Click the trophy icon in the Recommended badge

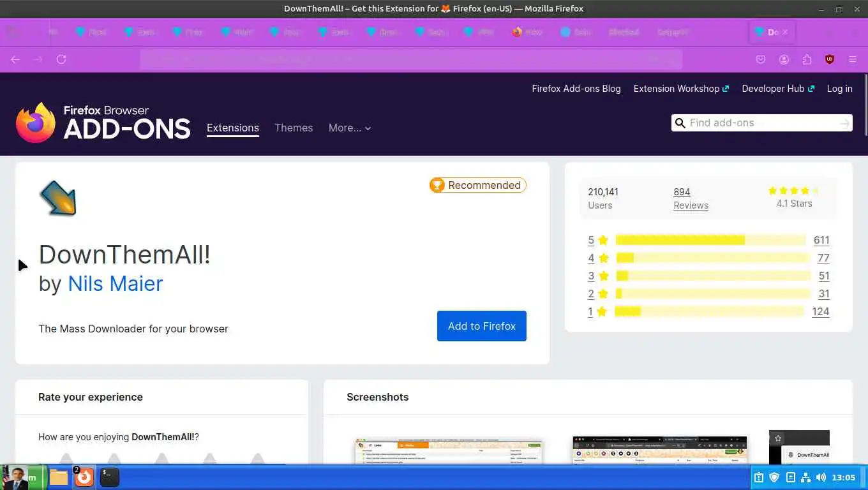click(x=437, y=185)
